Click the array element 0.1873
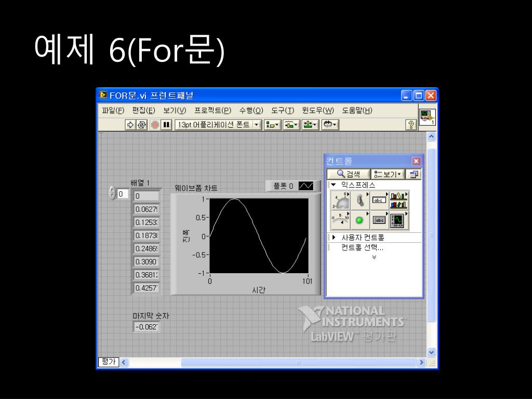Screen dimensions: 532x399 (x=147, y=235)
